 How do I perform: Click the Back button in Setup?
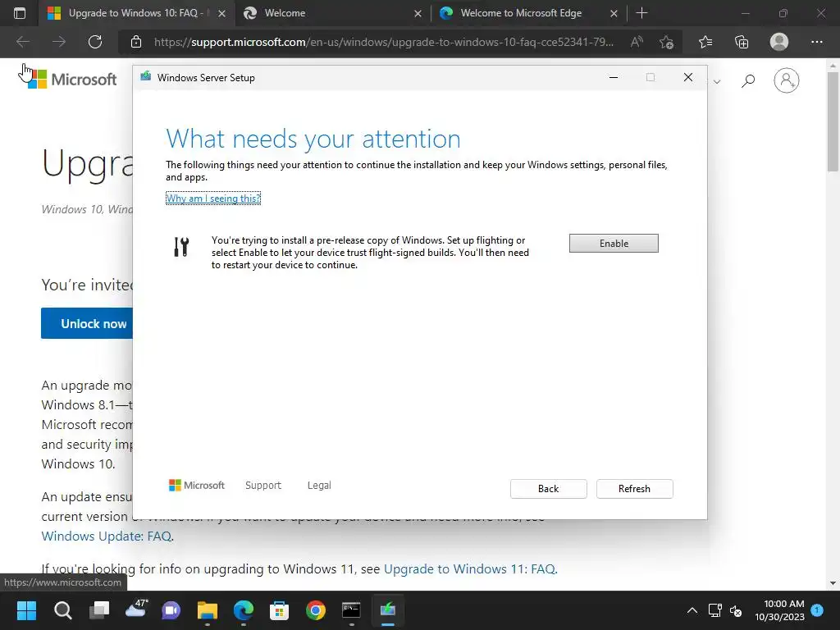point(548,489)
